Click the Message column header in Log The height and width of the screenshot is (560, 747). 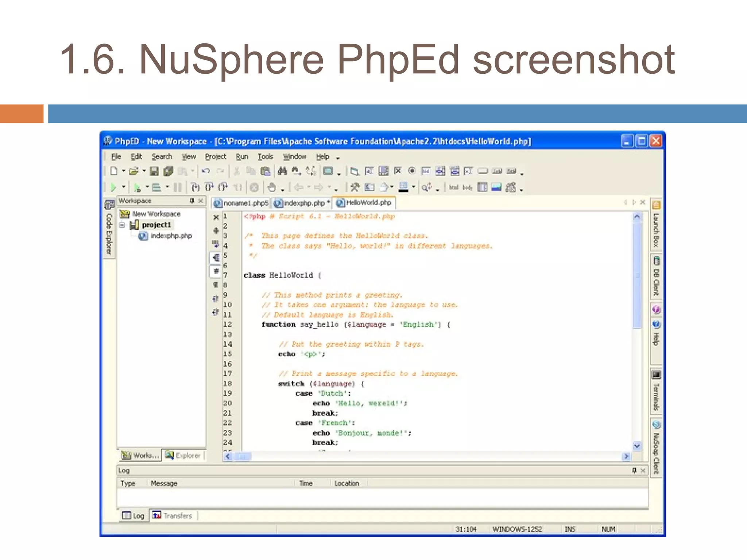tap(164, 483)
